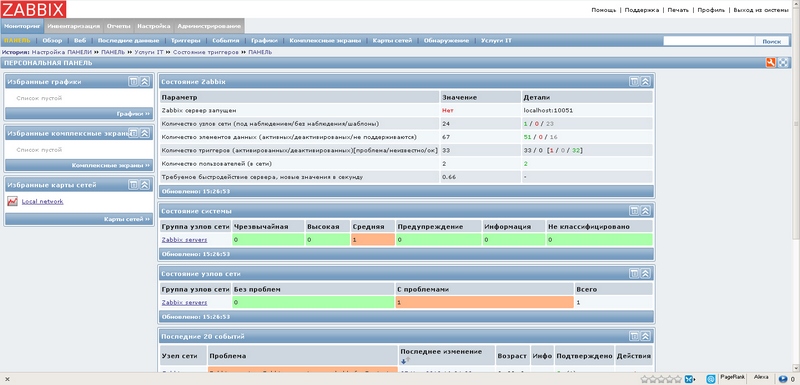The height and width of the screenshot is (385, 800).
Task: Click history link Состояние триггеров
Action: [206, 52]
